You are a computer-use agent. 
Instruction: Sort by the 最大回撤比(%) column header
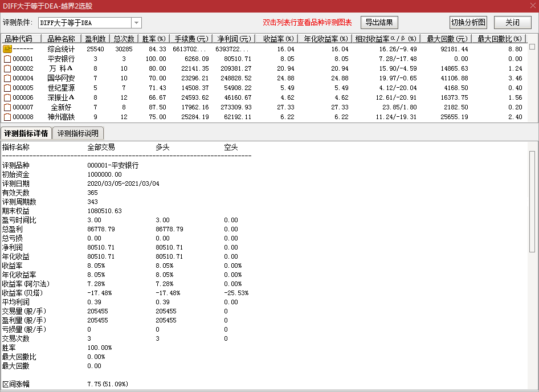coord(500,39)
